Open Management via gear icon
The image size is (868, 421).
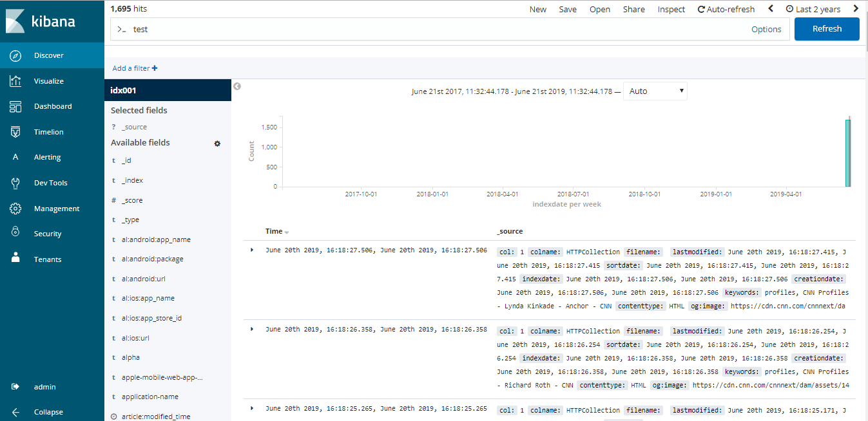(16, 209)
